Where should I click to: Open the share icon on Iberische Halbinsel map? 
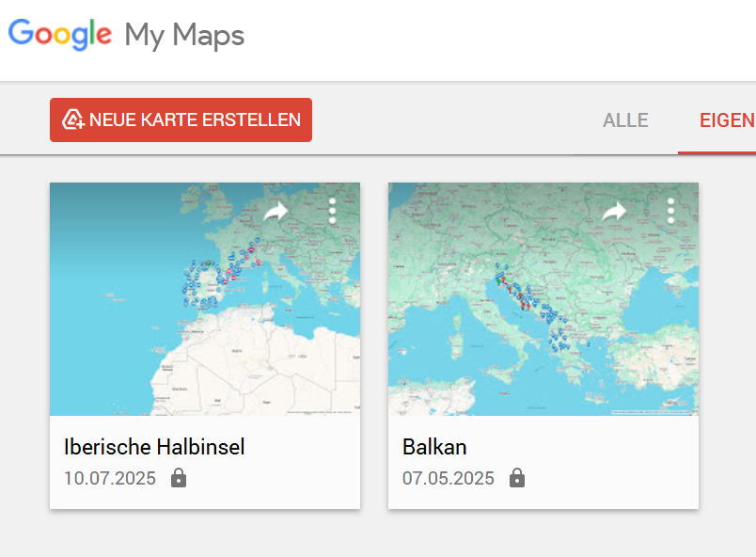(277, 211)
